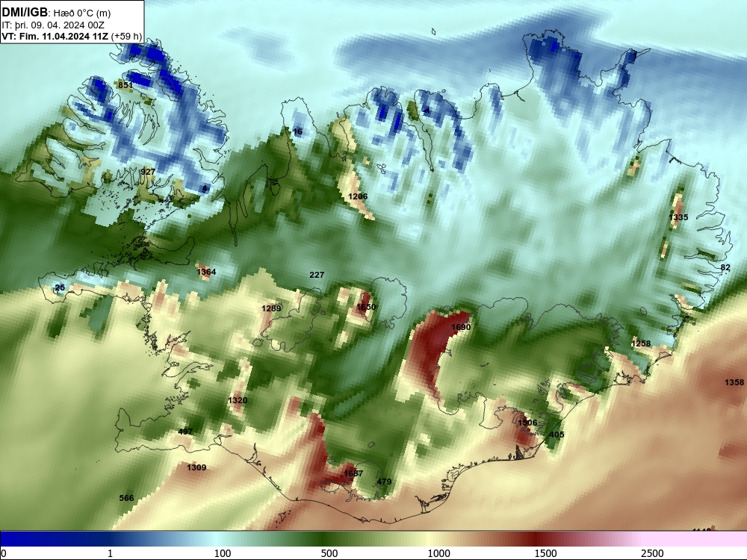
Task: Click the 405 value on the map
Action: (557, 435)
